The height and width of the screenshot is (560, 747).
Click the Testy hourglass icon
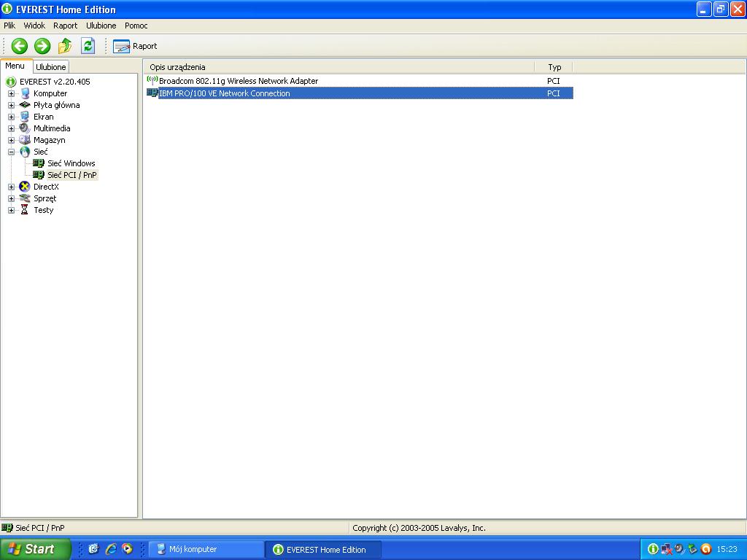point(24,210)
